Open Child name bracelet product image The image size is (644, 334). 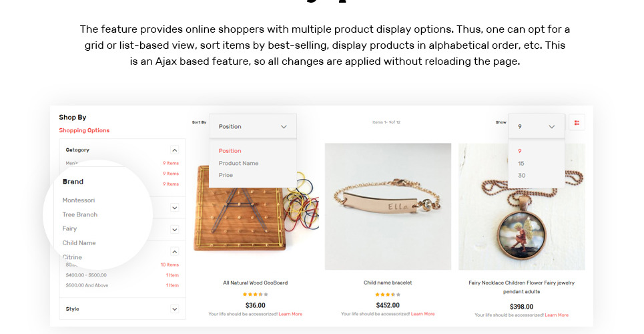point(388,206)
